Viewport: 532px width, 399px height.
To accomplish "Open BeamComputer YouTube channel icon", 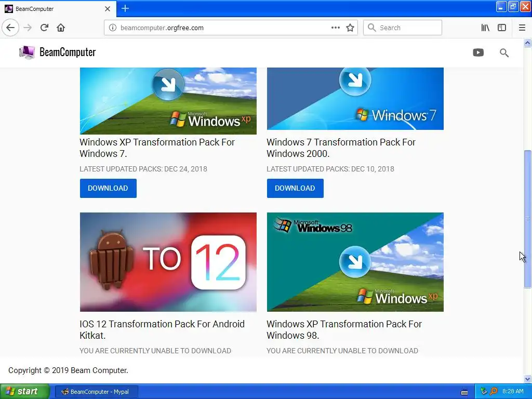I will click(x=478, y=52).
